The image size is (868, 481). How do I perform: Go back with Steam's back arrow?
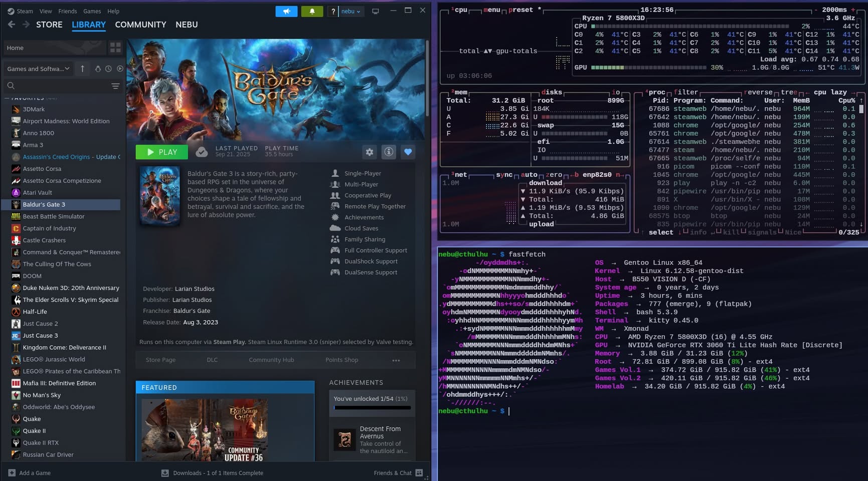click(x=12, y=25)
